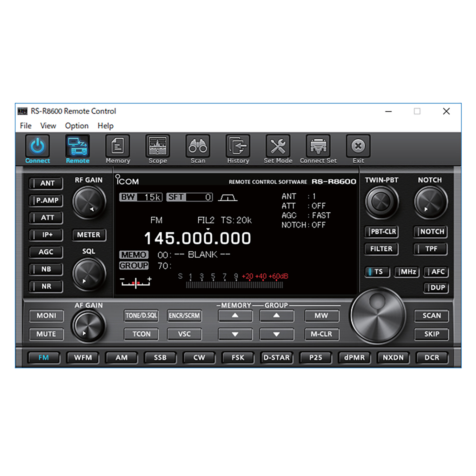
Task: Open the Option menu
Action: [77, 126]
